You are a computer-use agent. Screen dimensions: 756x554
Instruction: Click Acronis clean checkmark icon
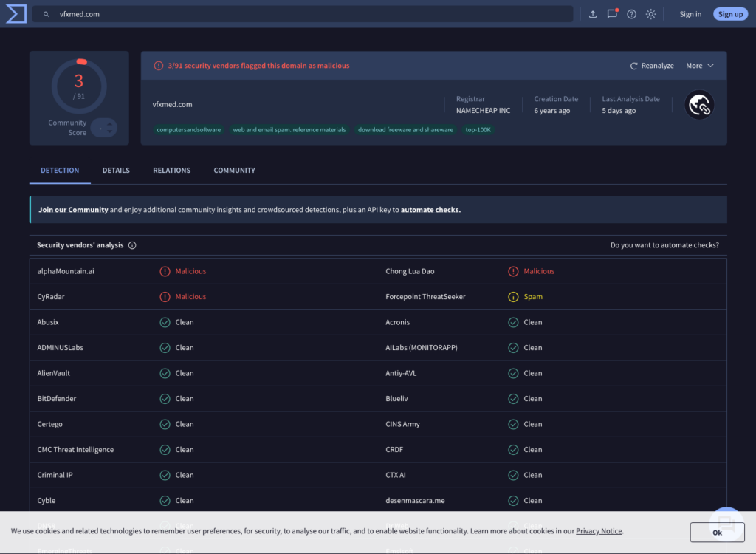[513, 322]
